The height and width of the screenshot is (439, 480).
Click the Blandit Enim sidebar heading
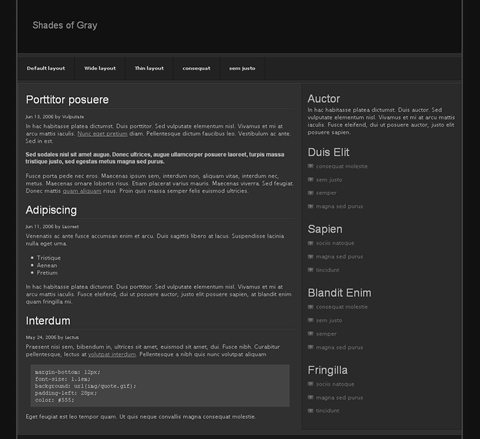tap(339, 293)
